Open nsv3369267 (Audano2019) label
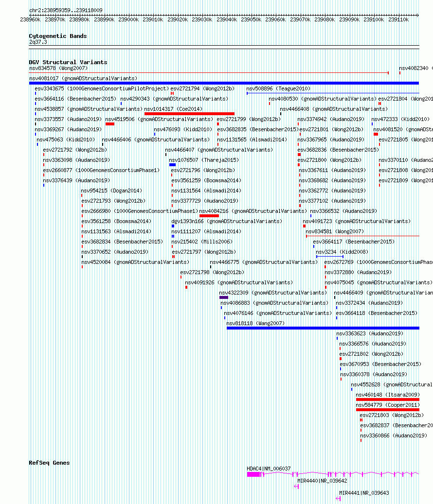Image resolution: width=433 pixels, height=504 pixels. 68,130
